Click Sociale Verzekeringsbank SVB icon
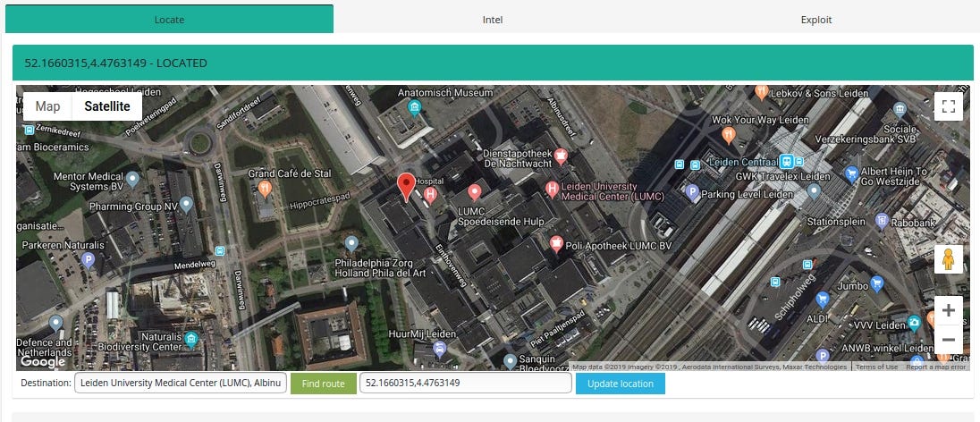Screen dimensions: 980x422 (x=900, y=109)
